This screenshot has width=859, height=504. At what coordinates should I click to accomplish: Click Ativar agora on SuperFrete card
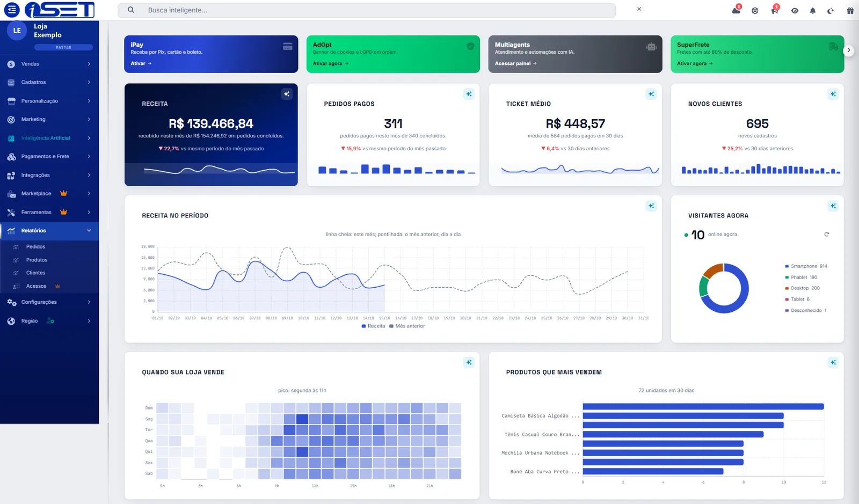click(x=695, y=63)
